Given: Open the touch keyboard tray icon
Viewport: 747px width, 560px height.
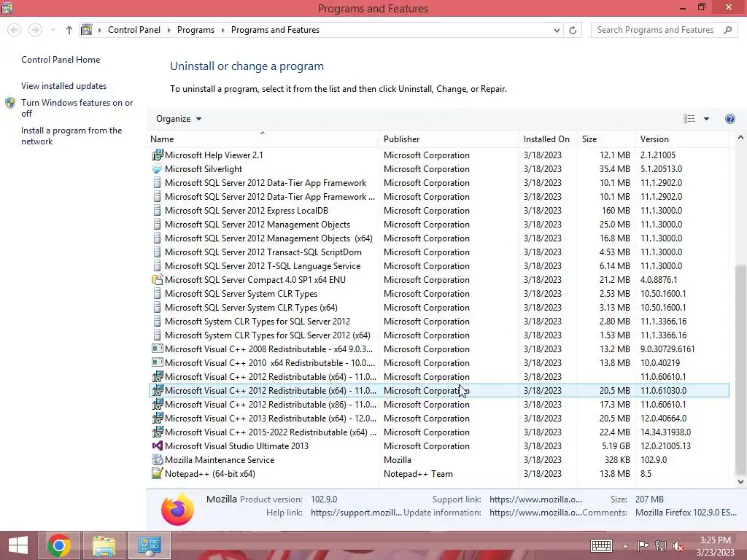Looking at the screenshot, I should [601, 545].
